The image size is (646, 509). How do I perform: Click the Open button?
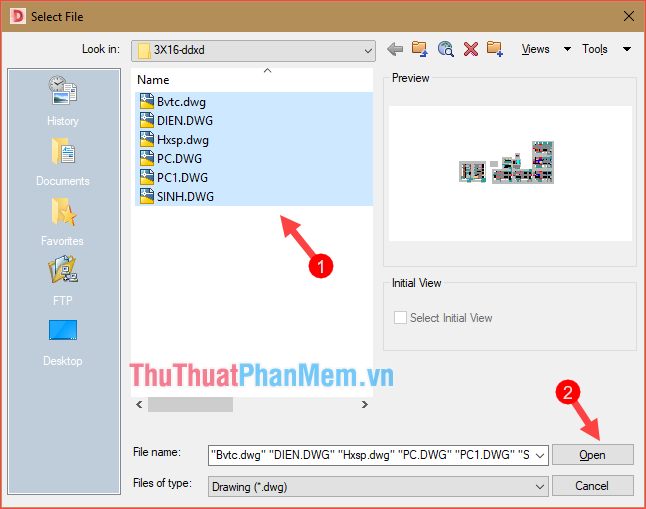point(592,455)
